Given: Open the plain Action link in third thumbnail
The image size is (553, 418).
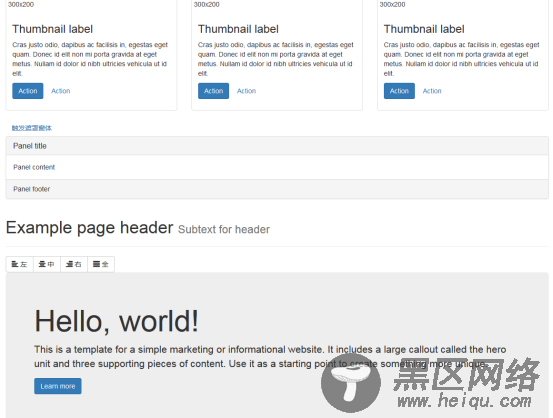Looking at the screenshot, I should [432, 91].
